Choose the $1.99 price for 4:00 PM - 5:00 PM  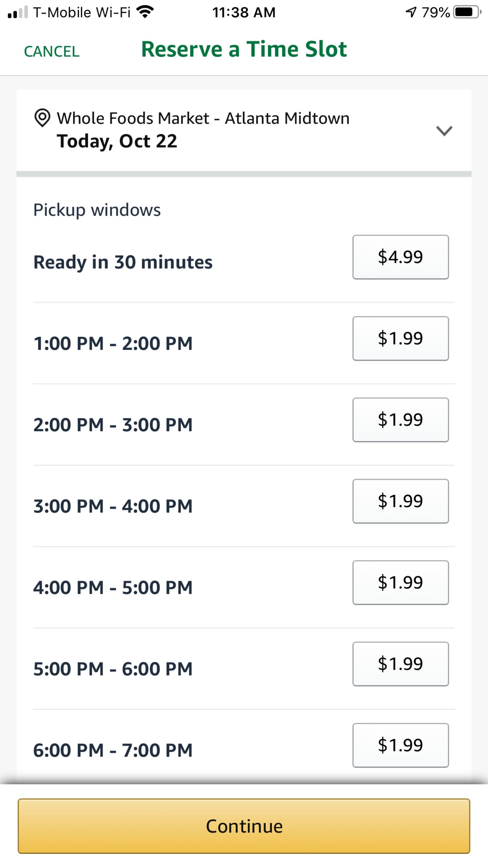coord(401,583)
